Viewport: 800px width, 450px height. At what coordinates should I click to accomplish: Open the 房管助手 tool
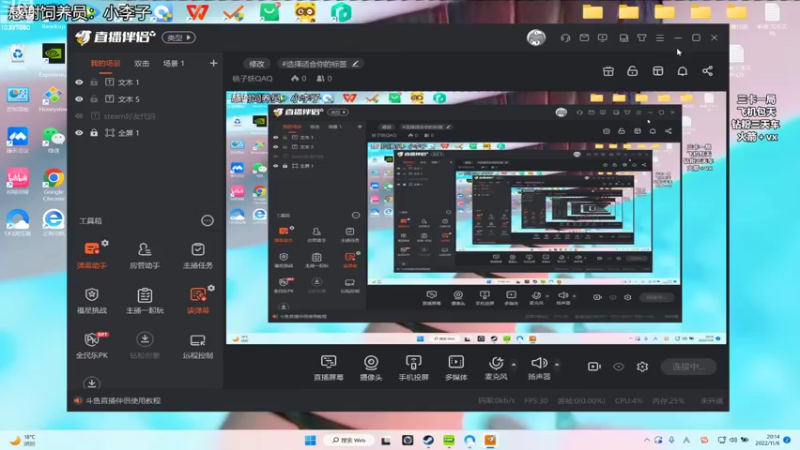(144, 255)
